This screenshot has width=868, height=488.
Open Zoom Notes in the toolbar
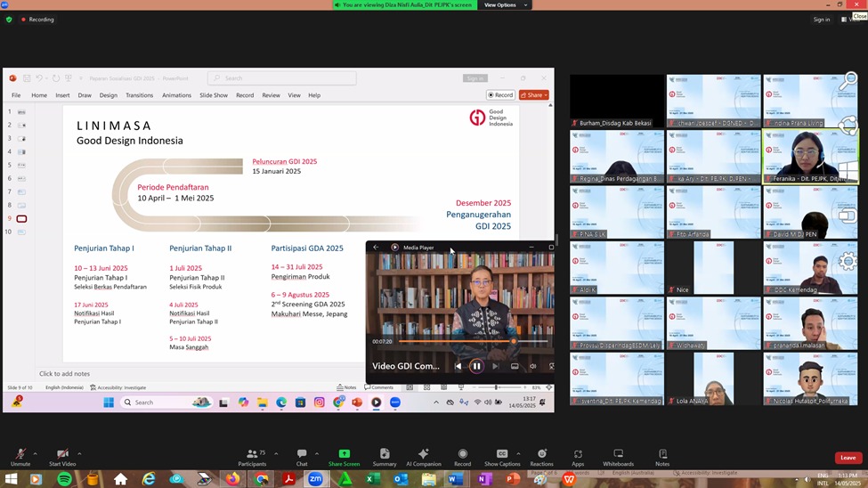point(662,458)
